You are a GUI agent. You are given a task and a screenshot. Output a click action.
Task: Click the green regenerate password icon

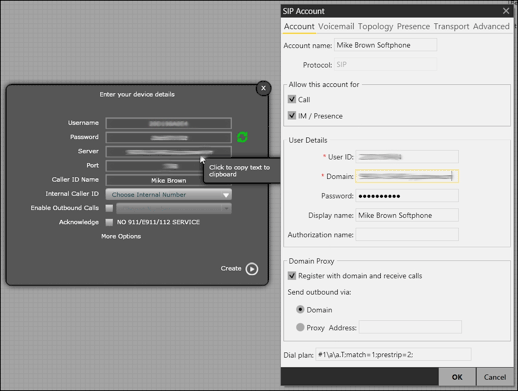(242, 137)
